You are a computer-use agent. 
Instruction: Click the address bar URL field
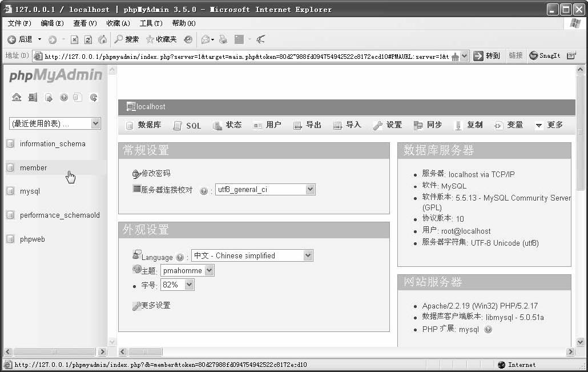tap(247, 57)
